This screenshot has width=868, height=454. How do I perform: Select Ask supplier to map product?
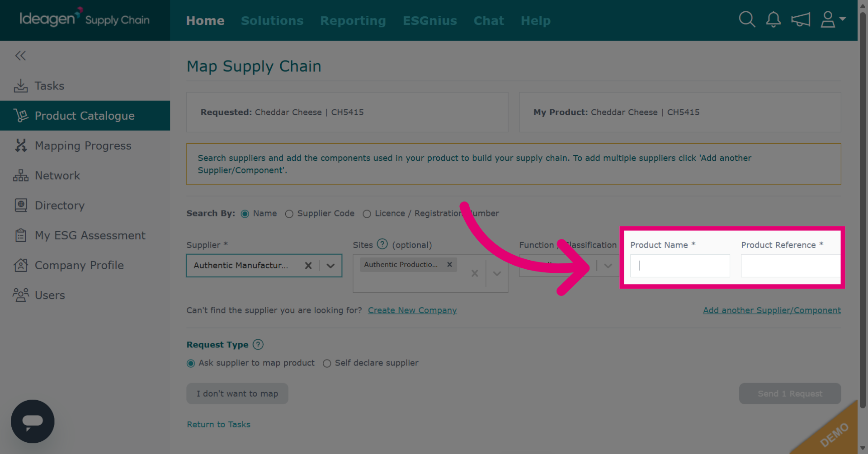(191, 363)
